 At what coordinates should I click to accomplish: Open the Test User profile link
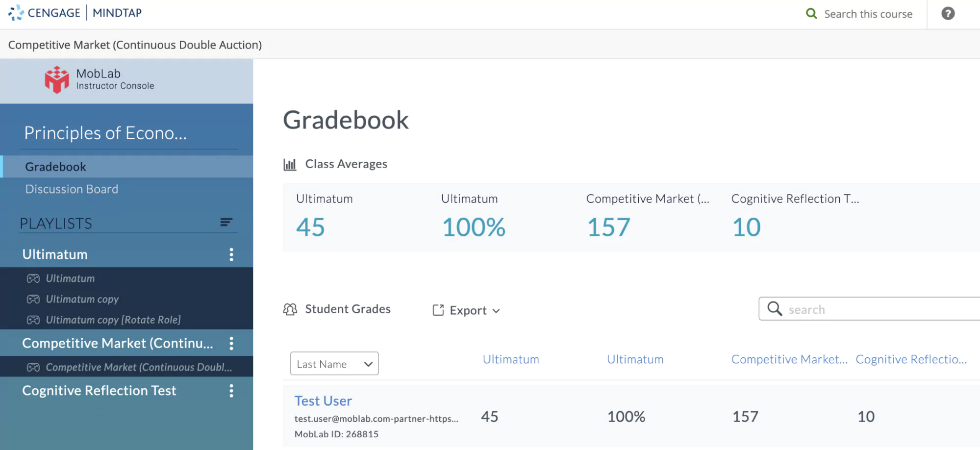pyautogui.click(x=323, y=400)
